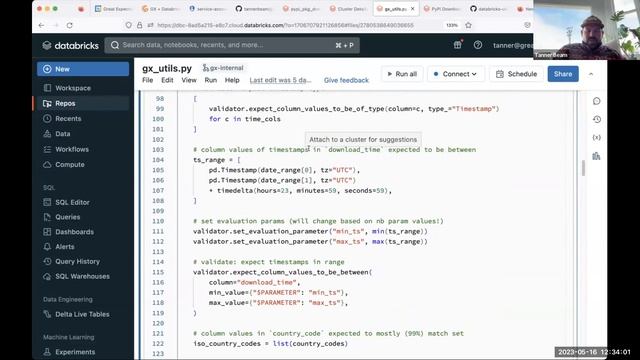Screen dimensions: 640x360
Task: Click the Last edit history link
Action: (280, 80)
